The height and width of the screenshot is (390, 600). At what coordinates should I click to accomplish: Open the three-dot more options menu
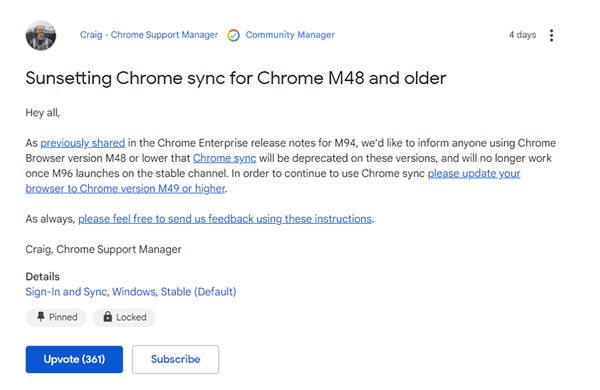551,35
